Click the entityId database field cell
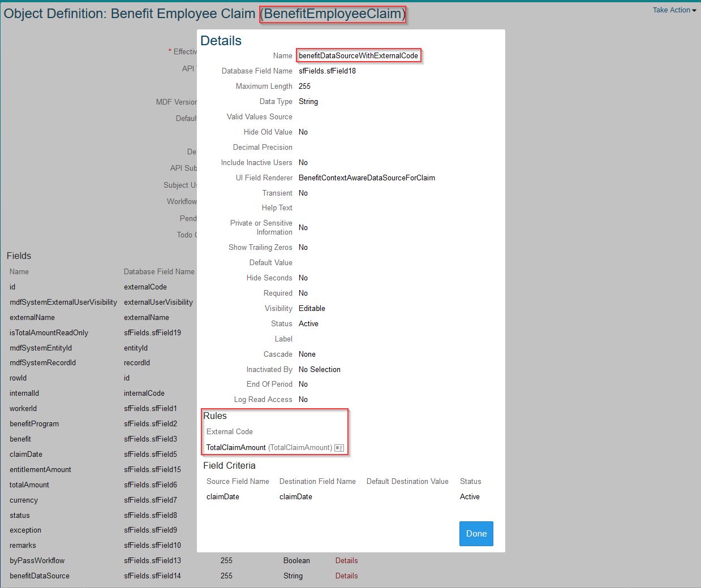This screenshot has height=588, width=701. click(x=136, y=348)
